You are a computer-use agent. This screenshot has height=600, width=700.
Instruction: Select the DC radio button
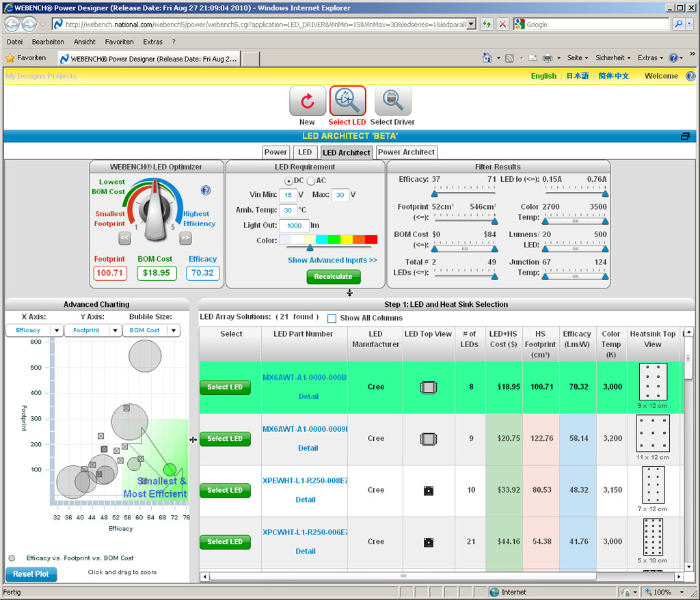click(288, 180)
